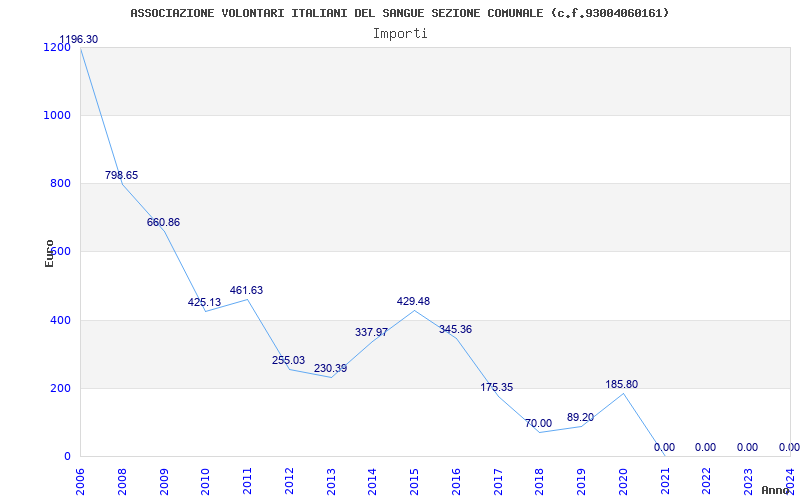Viewport: 800px width, 500px height.
Task: Click the 0 y-axis tick label
Action: (x=67, y=456)
